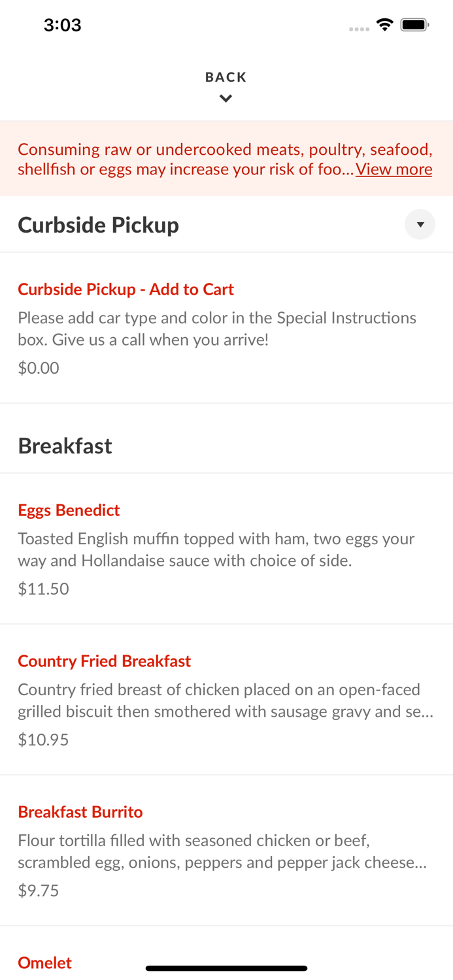Tap the $11.50 price under Eggs Benedict

tap(43, 589)
